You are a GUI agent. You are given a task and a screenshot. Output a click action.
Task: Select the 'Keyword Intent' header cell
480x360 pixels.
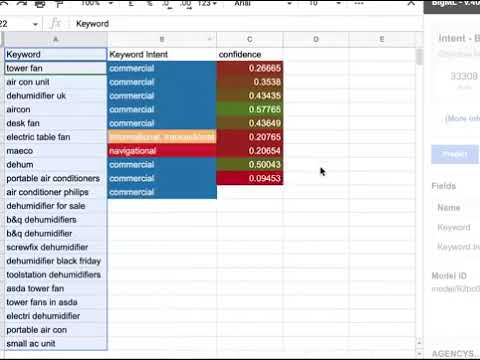click(162, 54)
